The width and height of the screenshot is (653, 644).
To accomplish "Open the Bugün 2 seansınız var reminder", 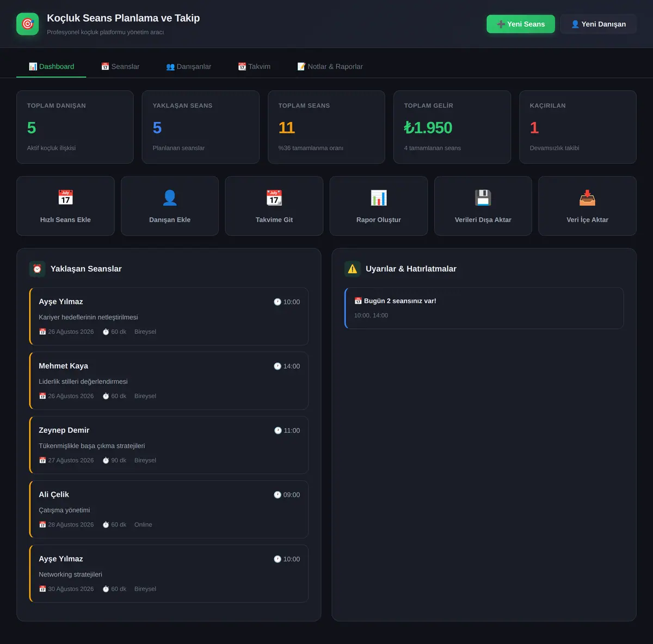I will pyautogui.click(x=484, y=308).
